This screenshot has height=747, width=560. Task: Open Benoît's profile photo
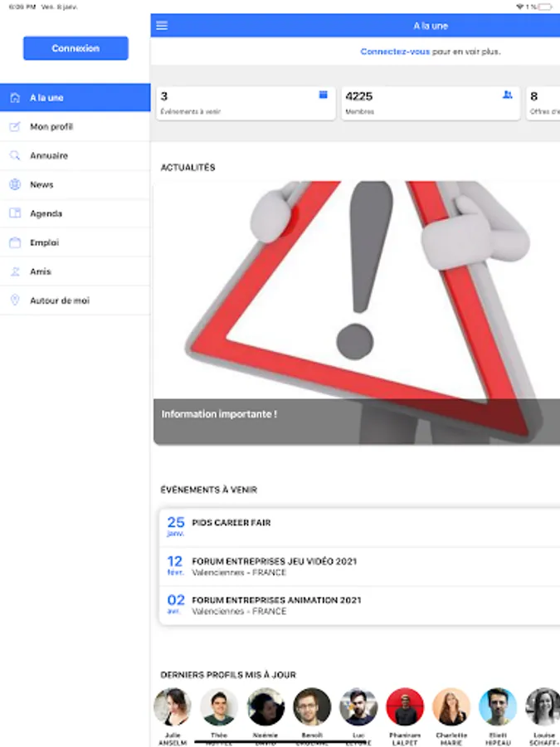click(x=312, y=706)
